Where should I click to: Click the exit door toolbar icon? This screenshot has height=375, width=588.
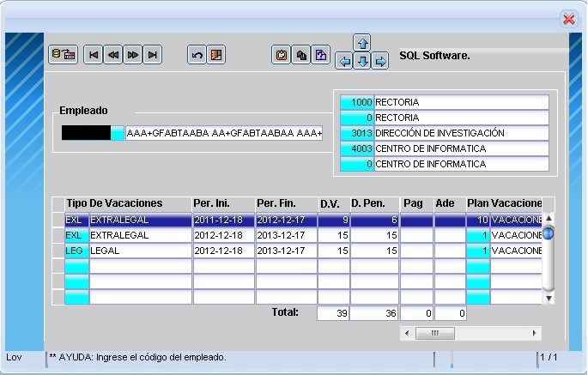click(x=216, y=55)
